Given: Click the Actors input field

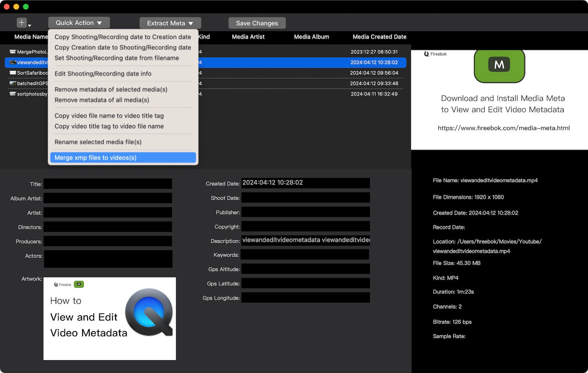Looking at the screenshot, I should pos(108,259).
